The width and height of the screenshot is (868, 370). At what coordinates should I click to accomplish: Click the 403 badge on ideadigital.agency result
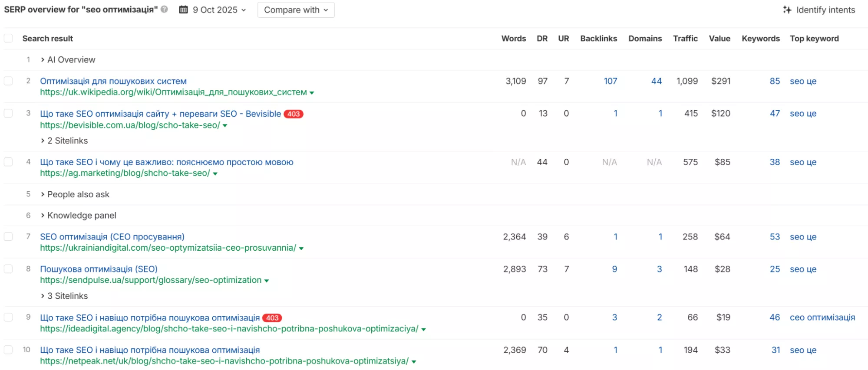[272, 318]
